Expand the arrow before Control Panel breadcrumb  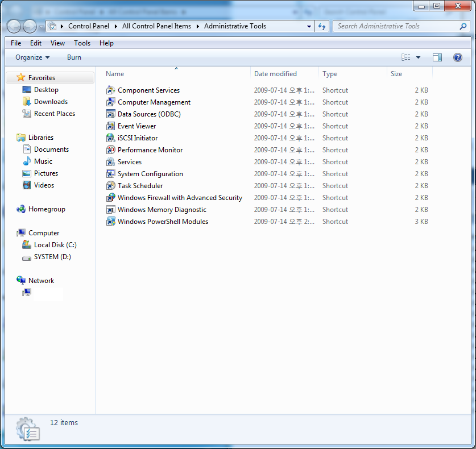(x=62, y=26)
